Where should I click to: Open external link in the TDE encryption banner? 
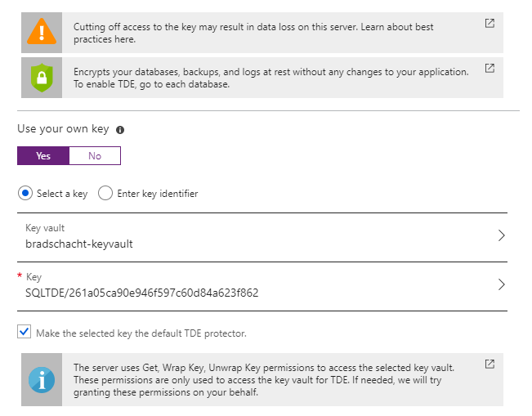pyautogui.click(x=490, y=69)
